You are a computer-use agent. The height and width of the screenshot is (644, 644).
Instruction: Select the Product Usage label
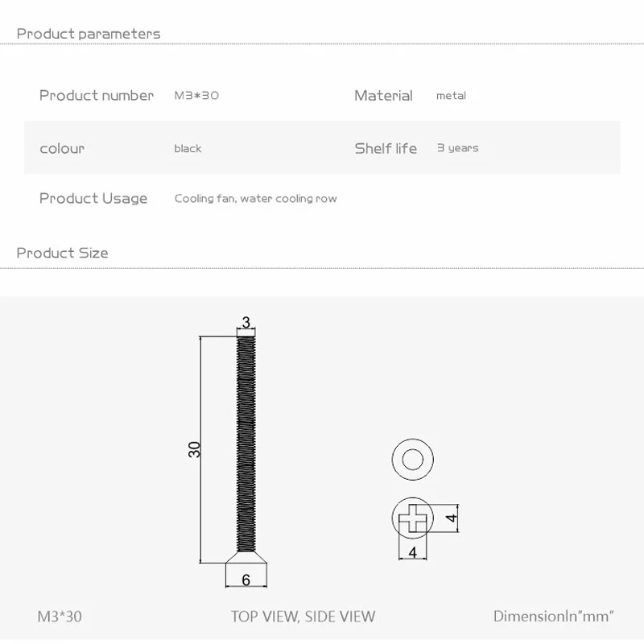(93, 198)
